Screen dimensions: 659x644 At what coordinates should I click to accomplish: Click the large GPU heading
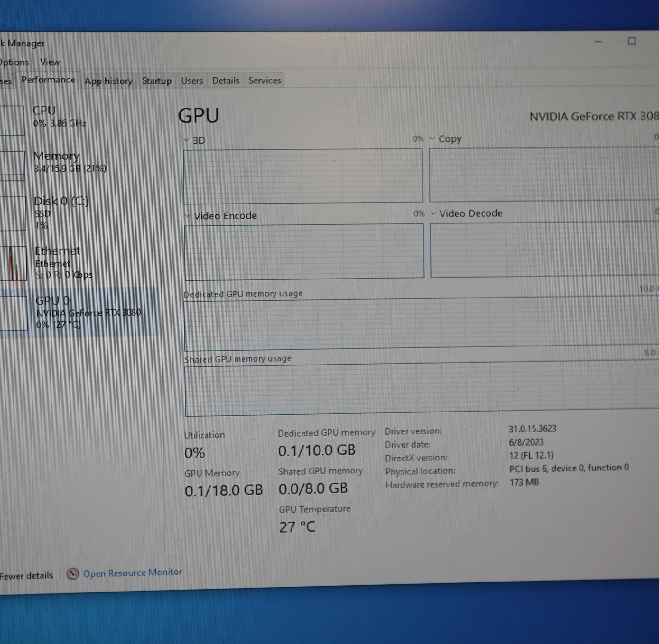pyautogui.click(x=199, y=115)
